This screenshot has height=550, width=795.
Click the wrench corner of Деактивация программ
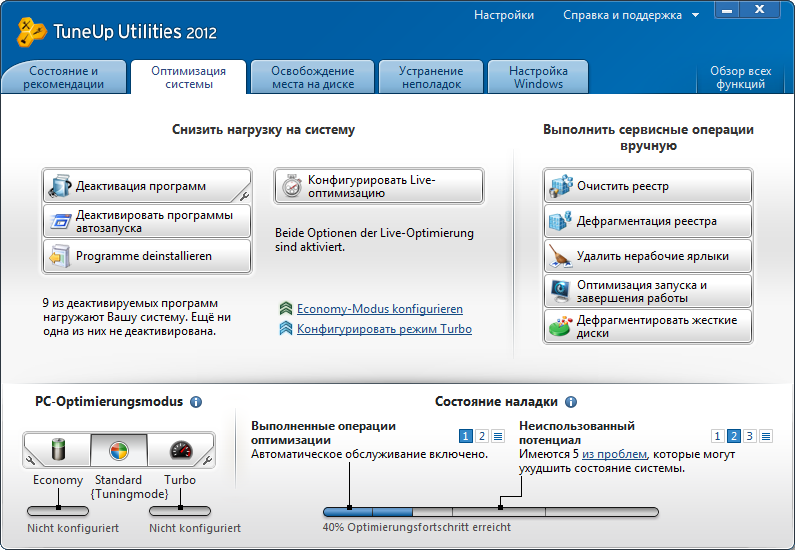[x=244, y=196]
